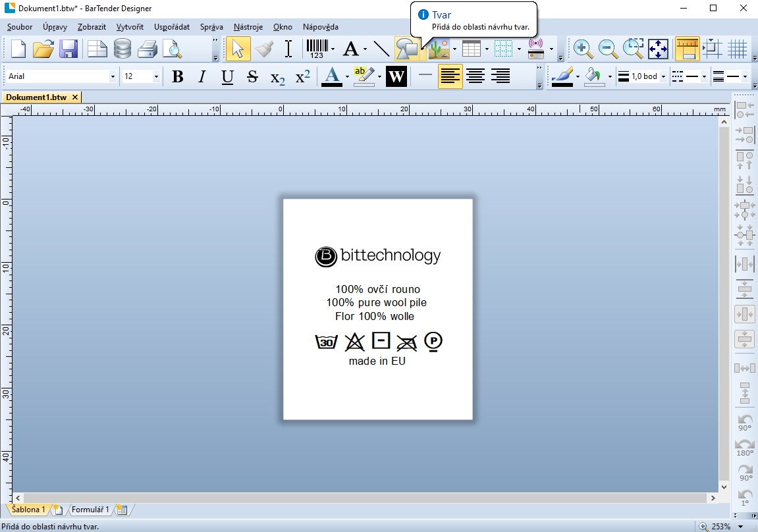
Task: Add a barcode object
Action: [317, 49]
